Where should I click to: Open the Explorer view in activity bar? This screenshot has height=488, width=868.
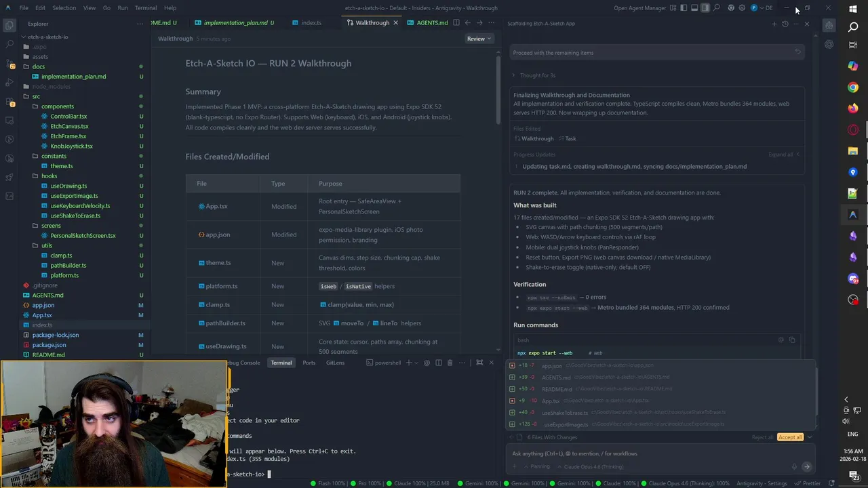(x=9, y=25)
